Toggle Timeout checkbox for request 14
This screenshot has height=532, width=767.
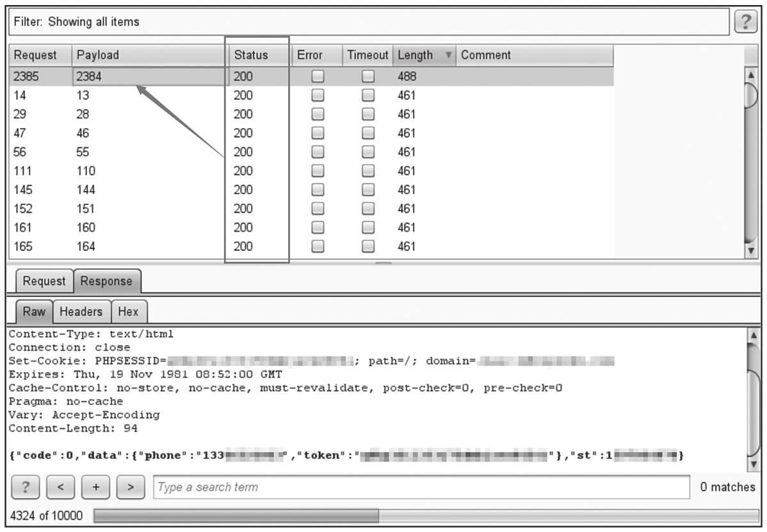pyautogui.click(x=368, y=96)
